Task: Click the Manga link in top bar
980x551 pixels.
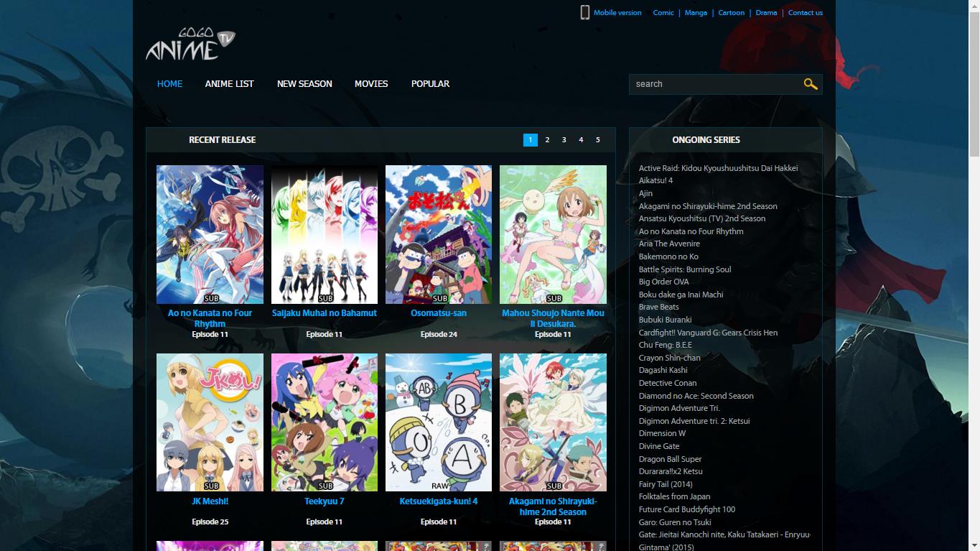Action: pyautogui.click(x=696, y=13)
